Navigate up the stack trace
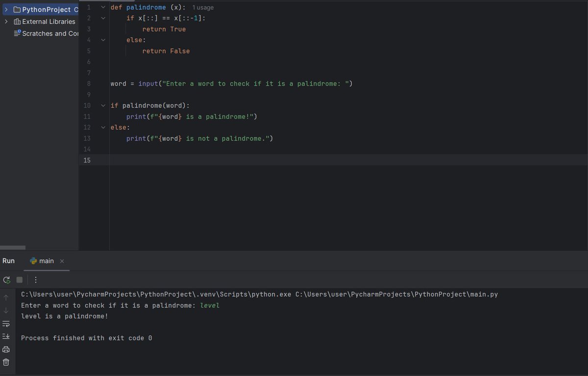The height and width of the screenshot is (376, 588). pos(6,297)
